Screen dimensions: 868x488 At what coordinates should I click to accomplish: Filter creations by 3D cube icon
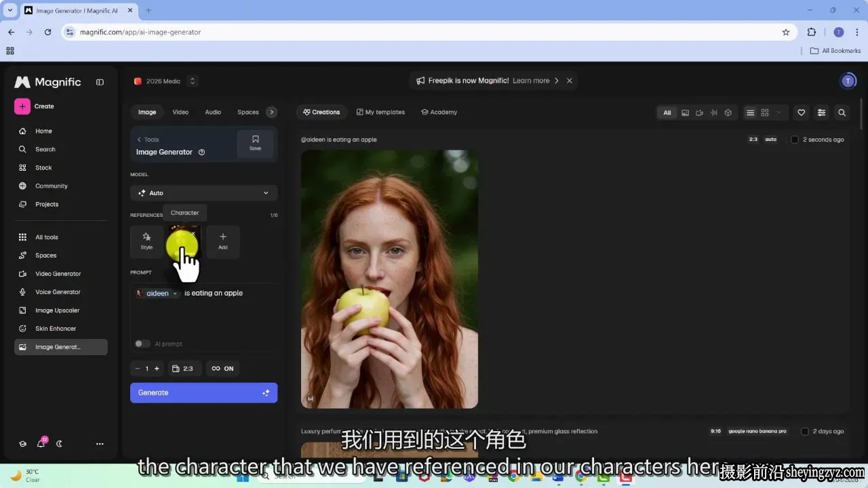(x=728, y=113)
